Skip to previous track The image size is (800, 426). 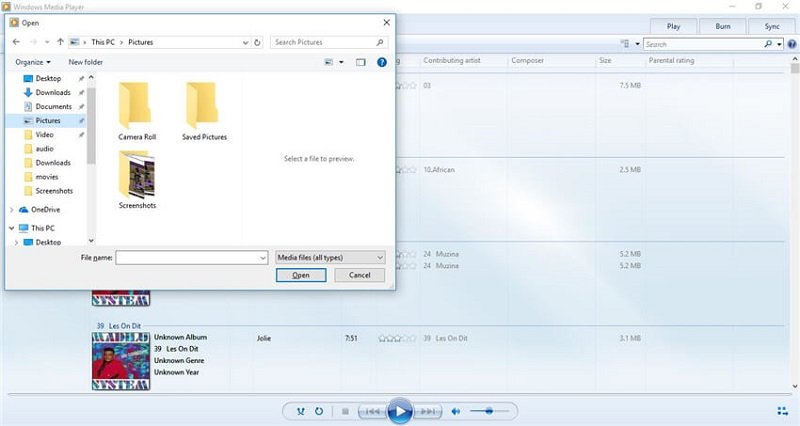pyautogui.click(x=372, y=411)
